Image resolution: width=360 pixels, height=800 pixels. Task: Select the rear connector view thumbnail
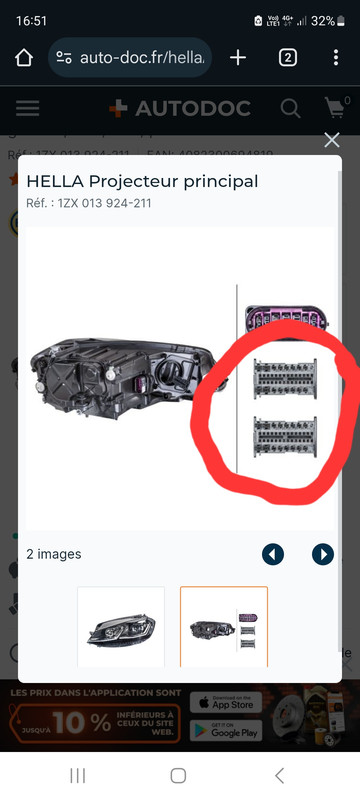coord(224,627)
